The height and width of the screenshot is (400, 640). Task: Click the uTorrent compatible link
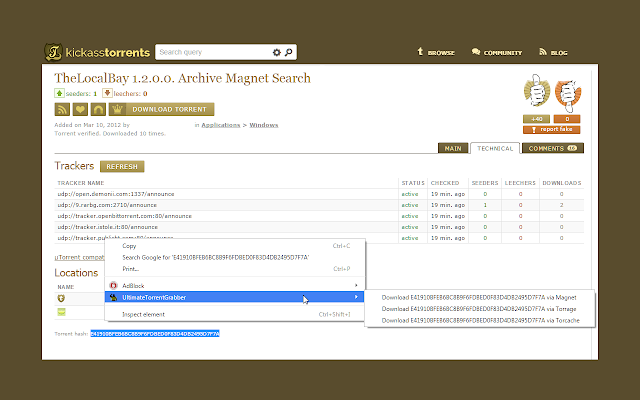click(x=80, y=257)
